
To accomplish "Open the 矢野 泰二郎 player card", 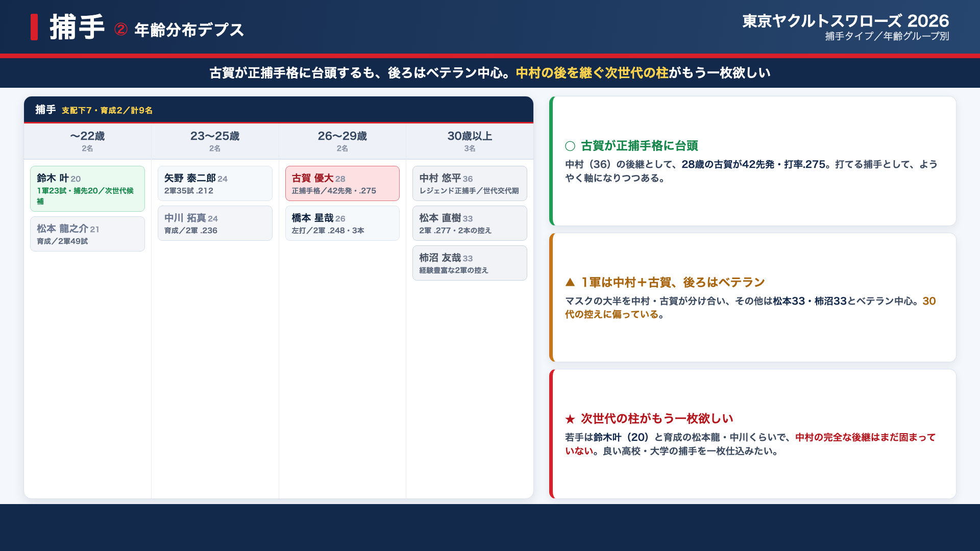I will [x=215, y=183].
